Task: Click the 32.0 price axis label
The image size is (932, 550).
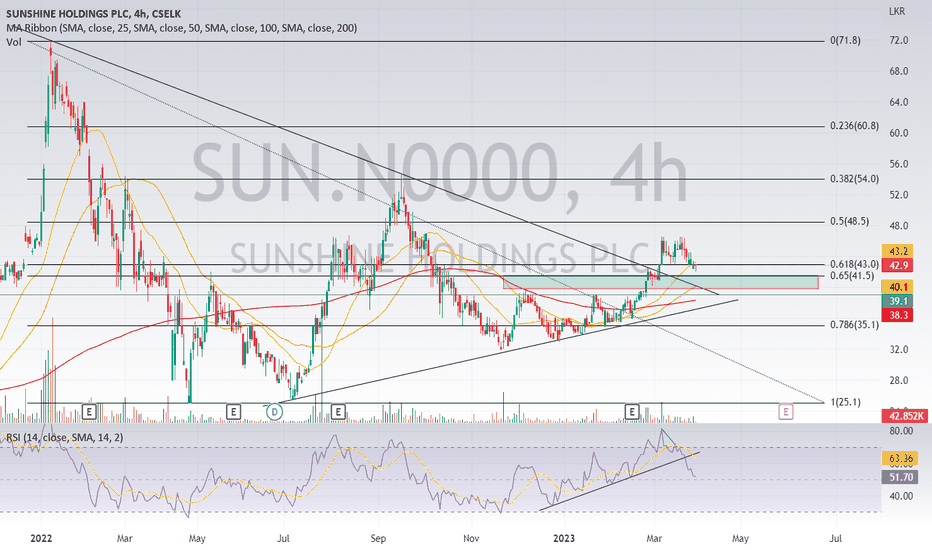Action: tap(899, 350)
